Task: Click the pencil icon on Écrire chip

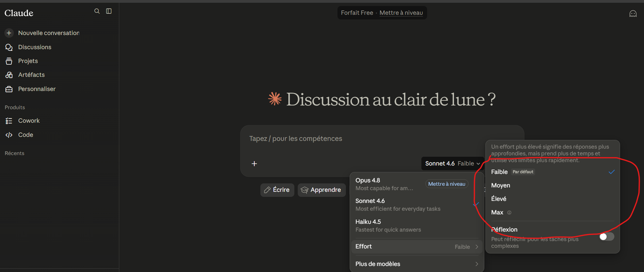Action: tap(267, 190)
